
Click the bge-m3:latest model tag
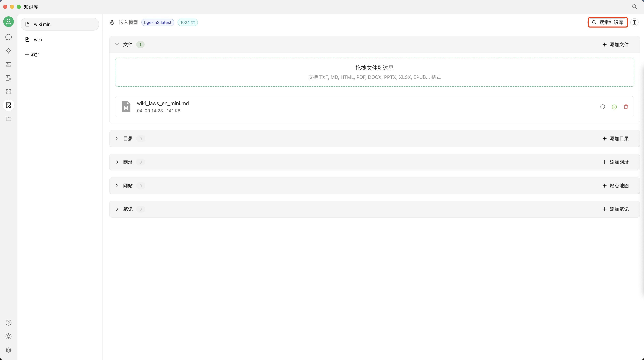[158, 23]
